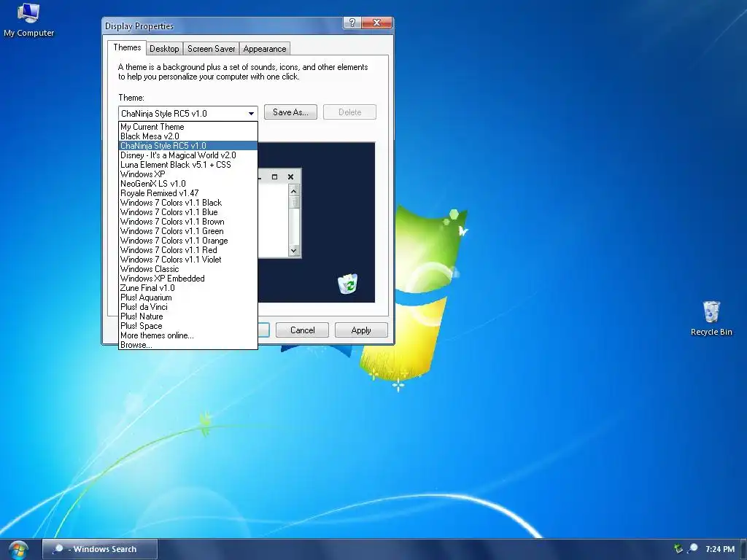Pick Royale Remixed v1.47 theme
The image size is (747, 560).
pos(187,193)
